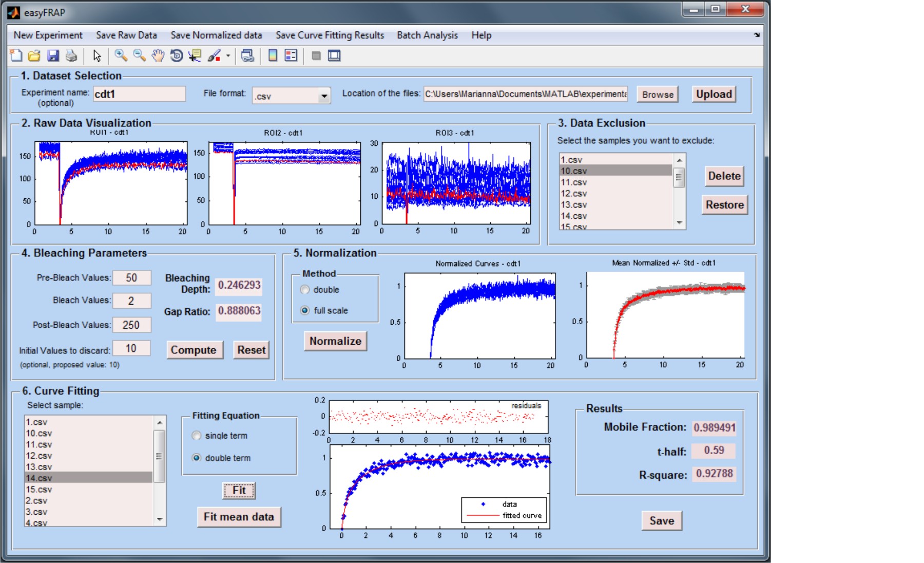The image size is (924, 563).
Task: Select the full scale normalization option
Action: (305, 310)
